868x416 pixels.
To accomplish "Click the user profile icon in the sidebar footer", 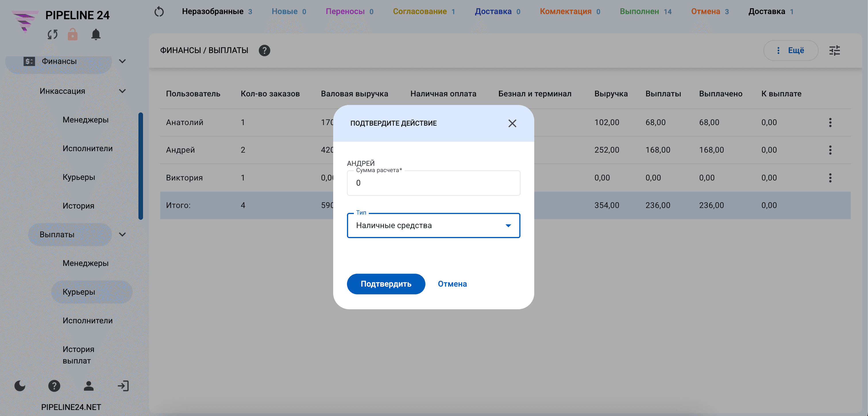I will click(89, 386).
